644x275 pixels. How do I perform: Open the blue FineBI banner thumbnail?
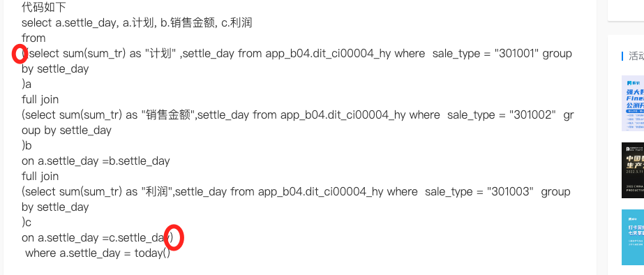(x=633, y=103)
